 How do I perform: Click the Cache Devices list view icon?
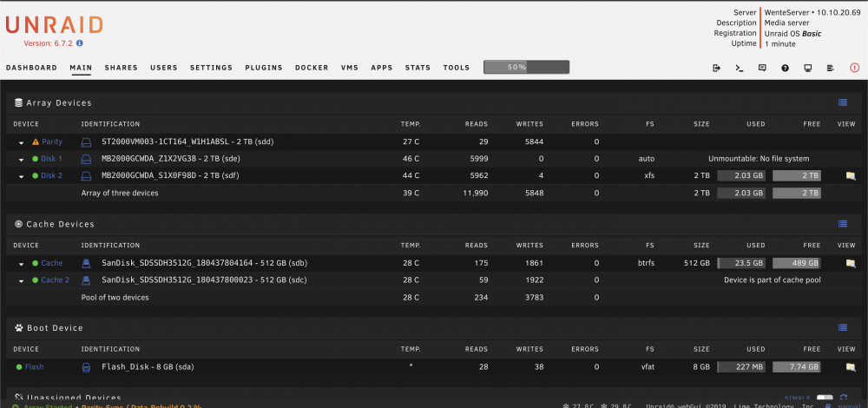[843, 224]
